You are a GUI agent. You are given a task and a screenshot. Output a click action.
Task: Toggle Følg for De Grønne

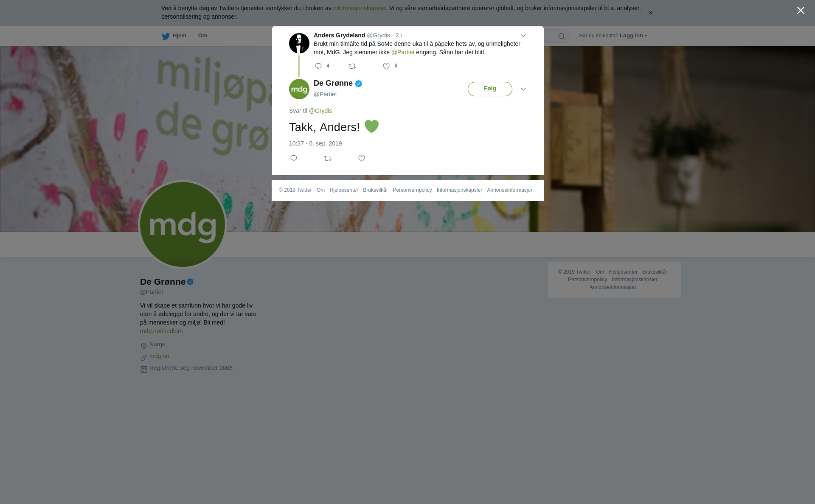pos(490,89)
